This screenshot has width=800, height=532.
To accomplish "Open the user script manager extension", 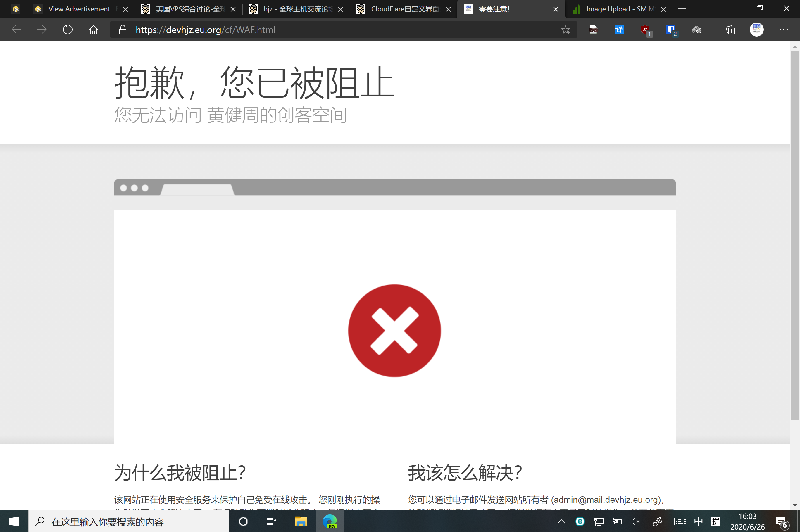I will pyautogui.click(x=696, y=30).
